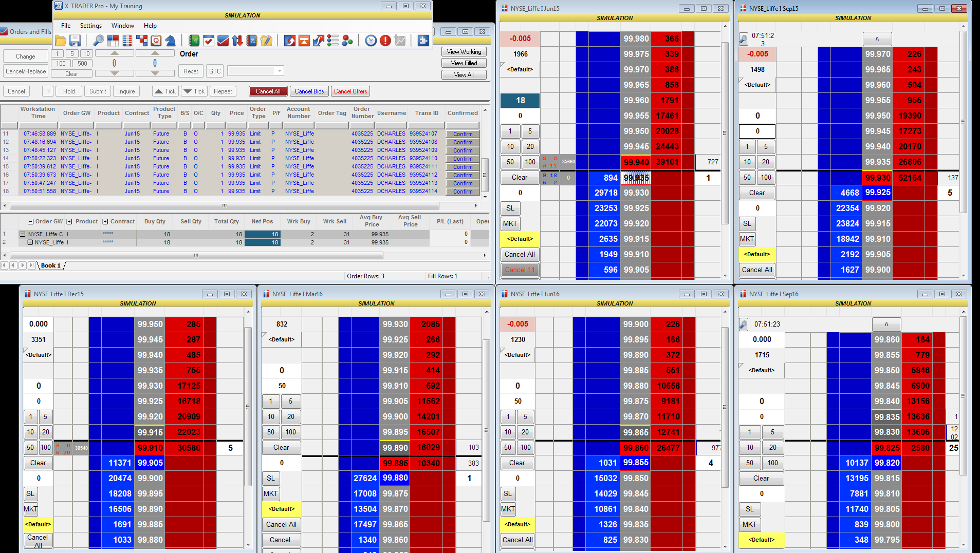Open the Help menu

[x=150, y=26]
